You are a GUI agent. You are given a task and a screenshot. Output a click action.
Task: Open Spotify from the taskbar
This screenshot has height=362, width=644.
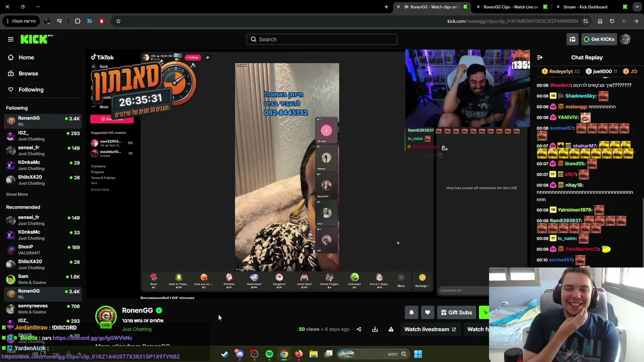coord(269,354)
